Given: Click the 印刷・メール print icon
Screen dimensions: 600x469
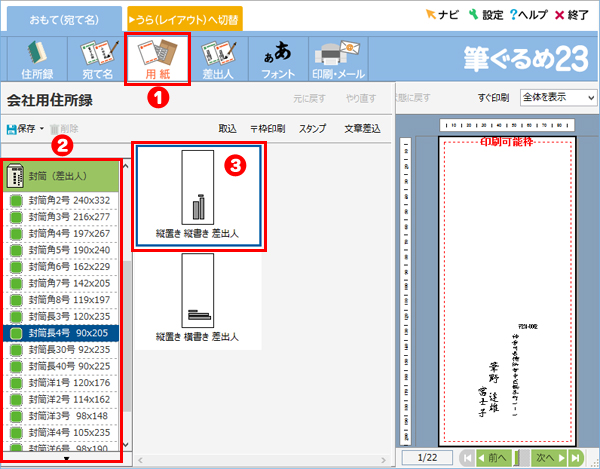Looking at the screenshot, I should pos(339,59).
